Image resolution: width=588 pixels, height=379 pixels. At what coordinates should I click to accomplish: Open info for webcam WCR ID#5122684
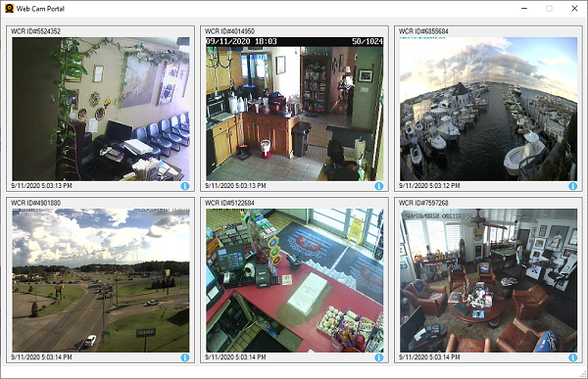coord(378,357)
